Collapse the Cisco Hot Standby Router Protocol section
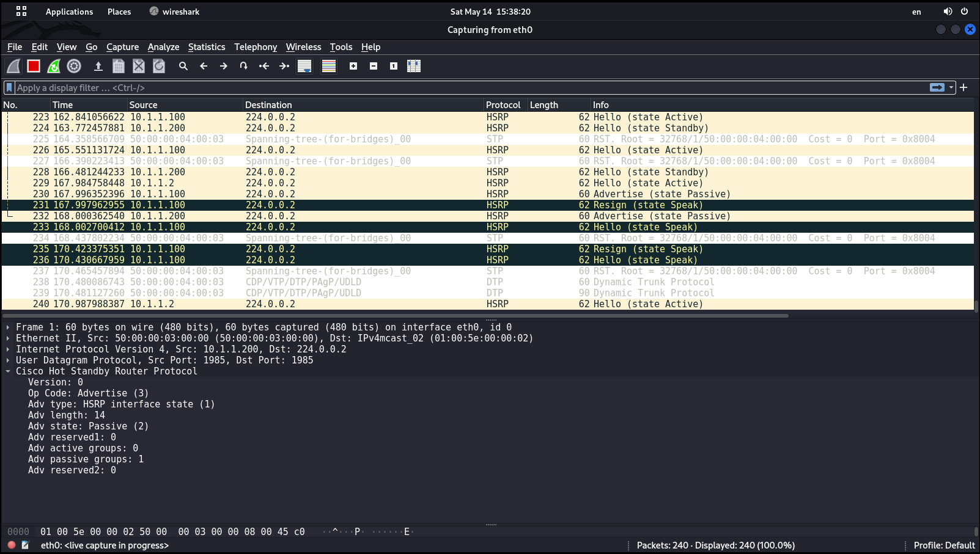The width and height of the screenshot is (980, 554). tap(8, 371)
